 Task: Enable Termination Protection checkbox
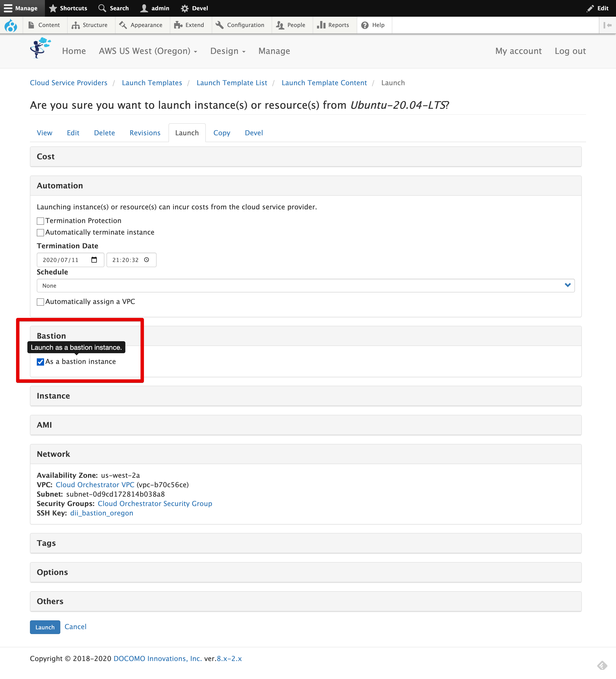point(40,221)
